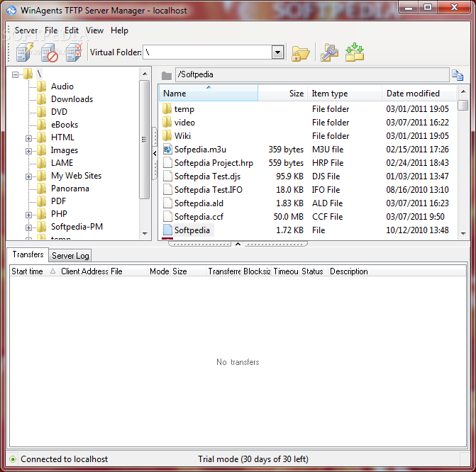Click the folder tree scrollbar up arrow

(145, 74)
